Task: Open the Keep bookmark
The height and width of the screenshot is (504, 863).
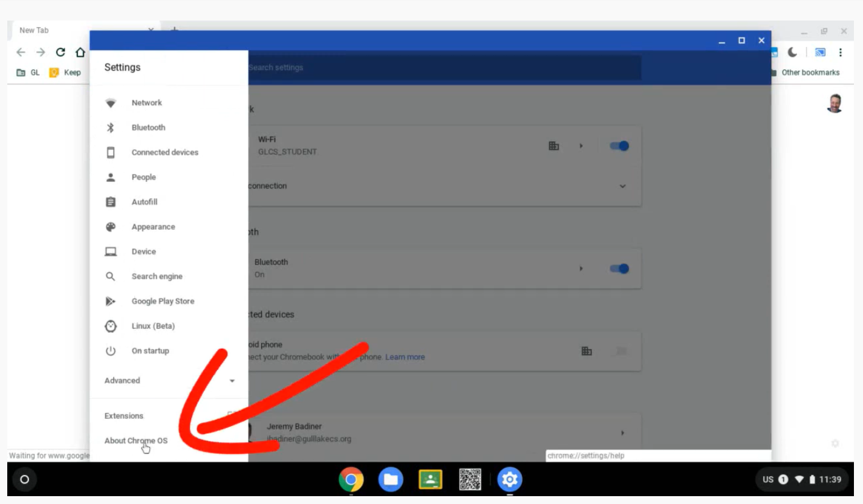Action: [x=65, y=73]
